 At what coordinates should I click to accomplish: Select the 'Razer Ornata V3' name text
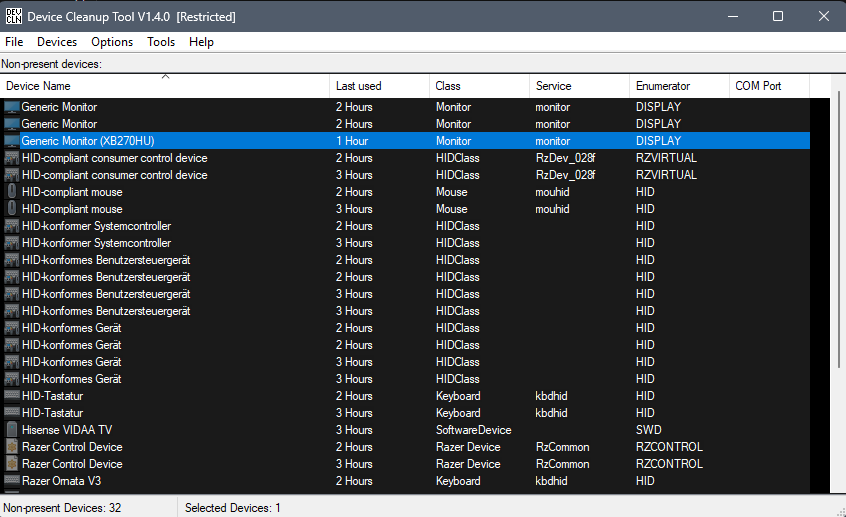pyautogui.click(x=62, y=481)
